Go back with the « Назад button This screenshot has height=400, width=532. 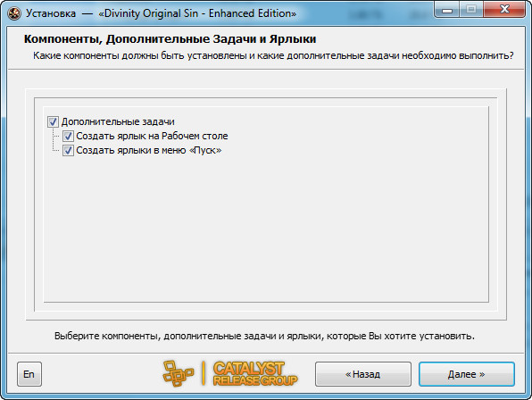[x=363, y=374]
